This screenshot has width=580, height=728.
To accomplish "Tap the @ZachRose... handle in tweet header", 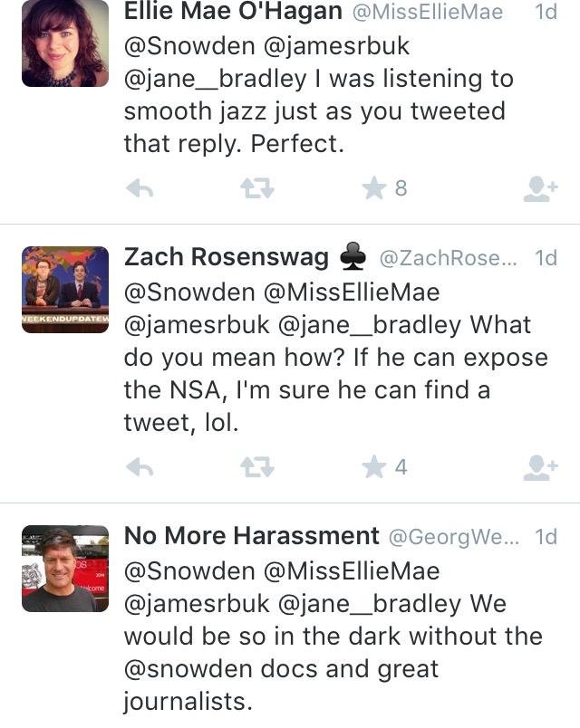I will (x=451, y=258).
